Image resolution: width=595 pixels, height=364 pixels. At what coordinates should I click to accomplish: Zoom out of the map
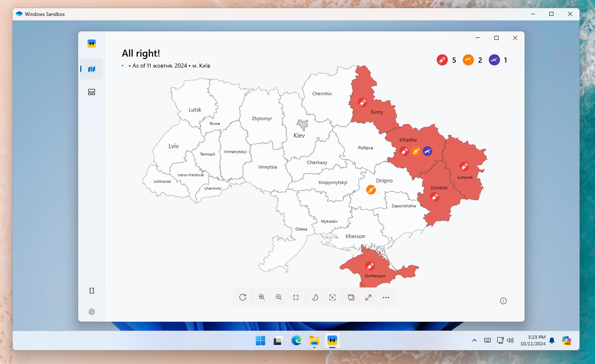279,297
